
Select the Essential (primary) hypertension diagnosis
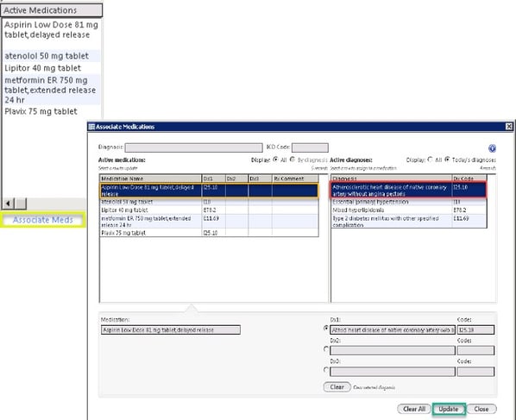409,202
